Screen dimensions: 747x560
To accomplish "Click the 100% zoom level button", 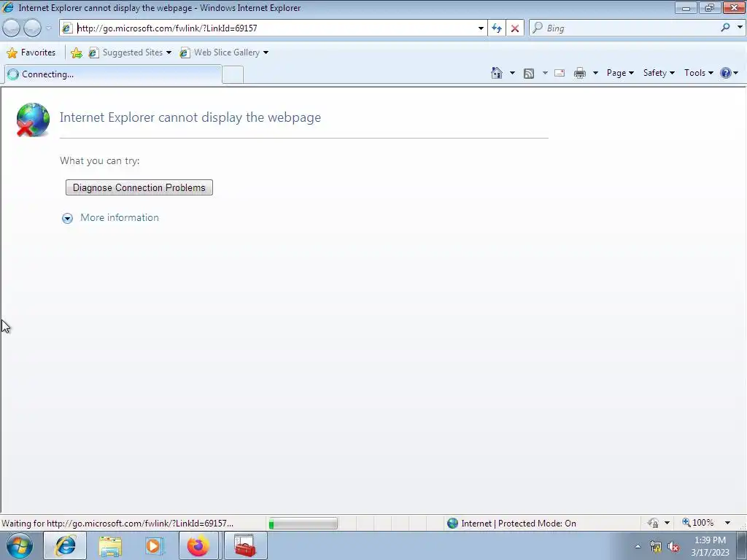I will 698,523.
